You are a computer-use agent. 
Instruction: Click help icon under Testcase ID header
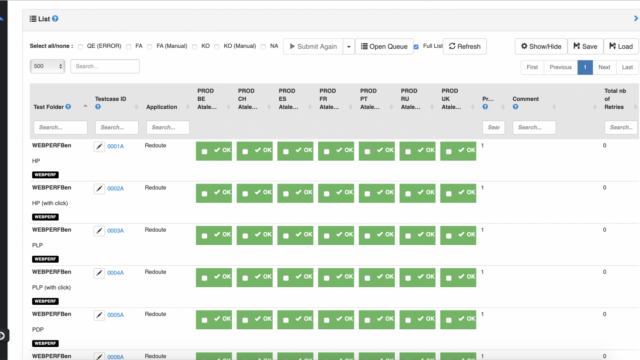(98, 107)
